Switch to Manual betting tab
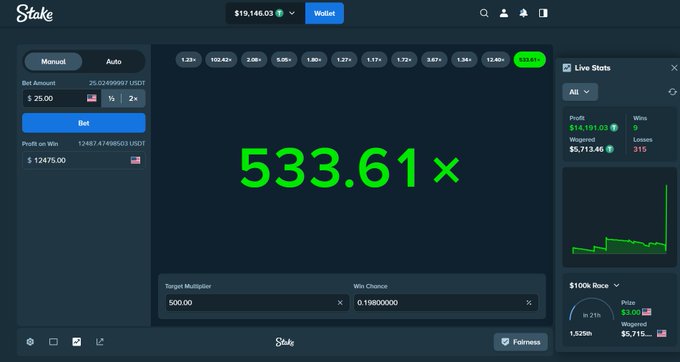Image resolution: width=680 pixels, height=362 pixels. tap(53, 62)
